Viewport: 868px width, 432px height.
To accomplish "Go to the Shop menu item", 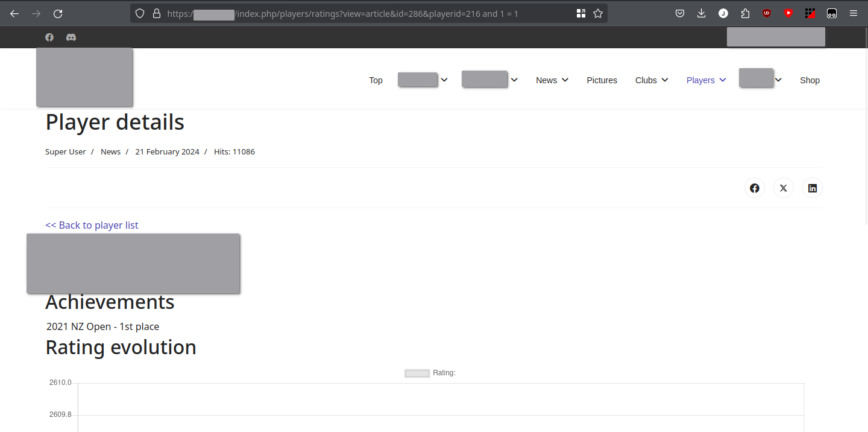I will (x=810, y=80).
